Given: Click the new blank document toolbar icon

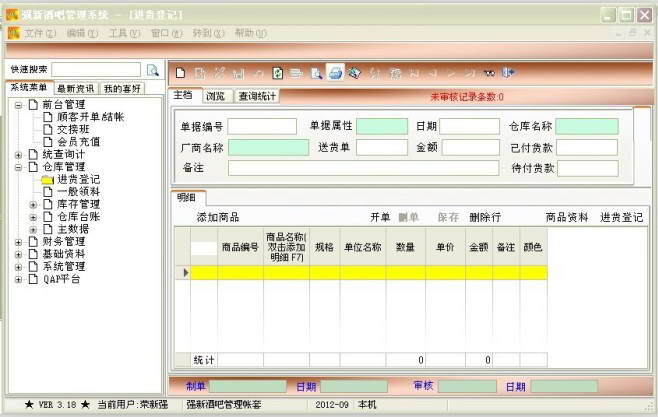Looking at the screenshot, I should pyautogui.click(x=180, y=73).
